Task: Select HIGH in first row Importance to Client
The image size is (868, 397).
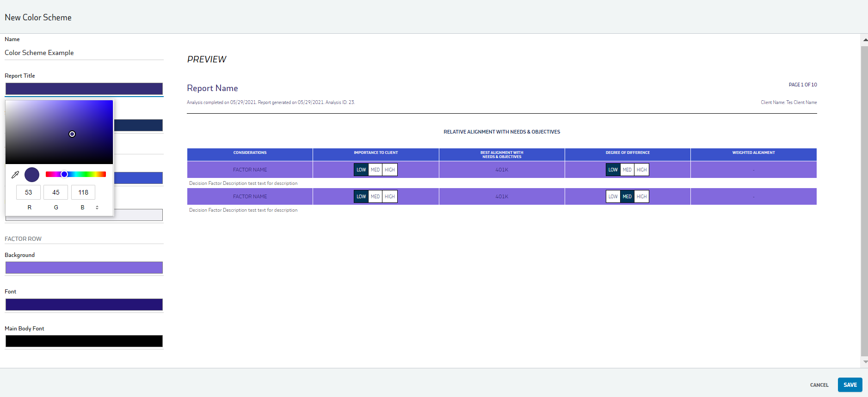Action: point(390,170)
